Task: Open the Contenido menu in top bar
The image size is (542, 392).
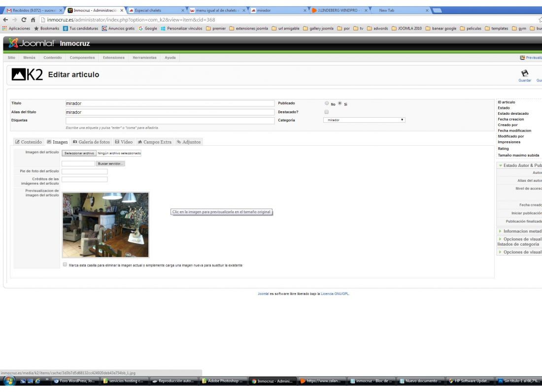Action: click(53, 58)
